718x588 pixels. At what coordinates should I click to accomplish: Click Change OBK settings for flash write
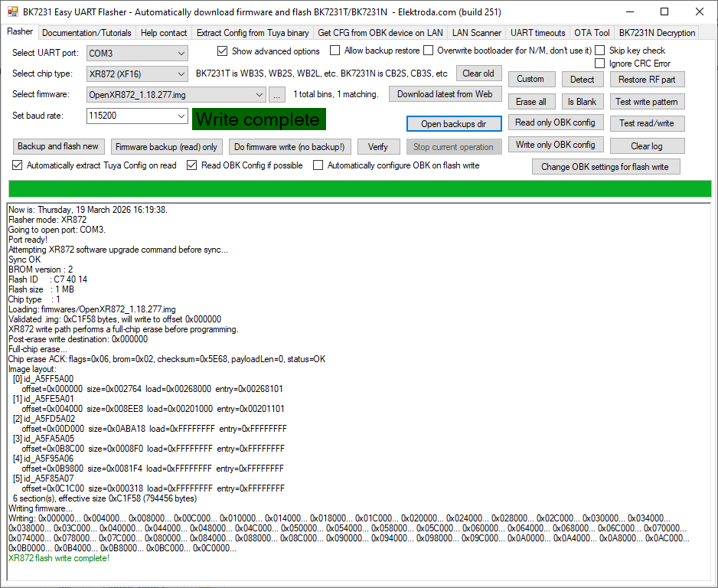tap(605, 167)
